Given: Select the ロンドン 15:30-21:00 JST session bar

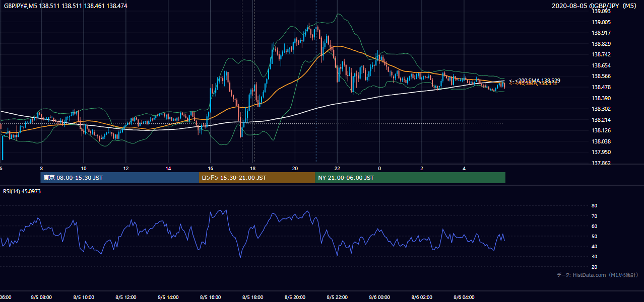Looking at the screenshot, I should click(257, 178).
